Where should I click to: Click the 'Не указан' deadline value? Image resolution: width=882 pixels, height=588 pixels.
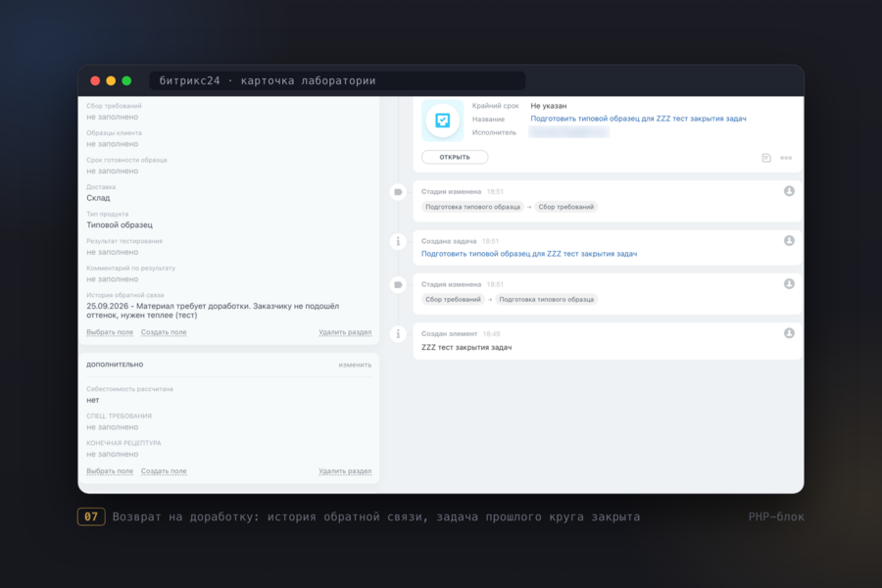click(x=549, y=106)
